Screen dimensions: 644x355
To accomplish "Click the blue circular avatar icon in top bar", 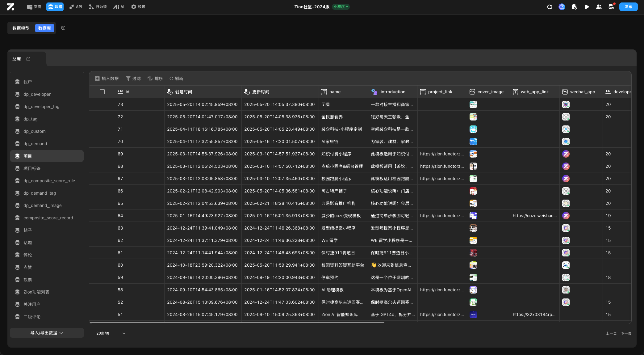I will tap(562, 7).
